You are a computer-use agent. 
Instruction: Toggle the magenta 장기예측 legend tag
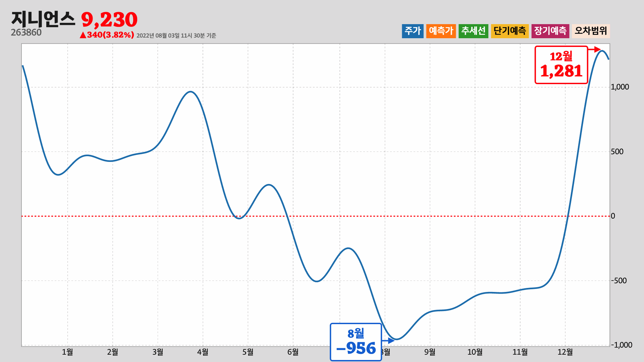point(550,31)
